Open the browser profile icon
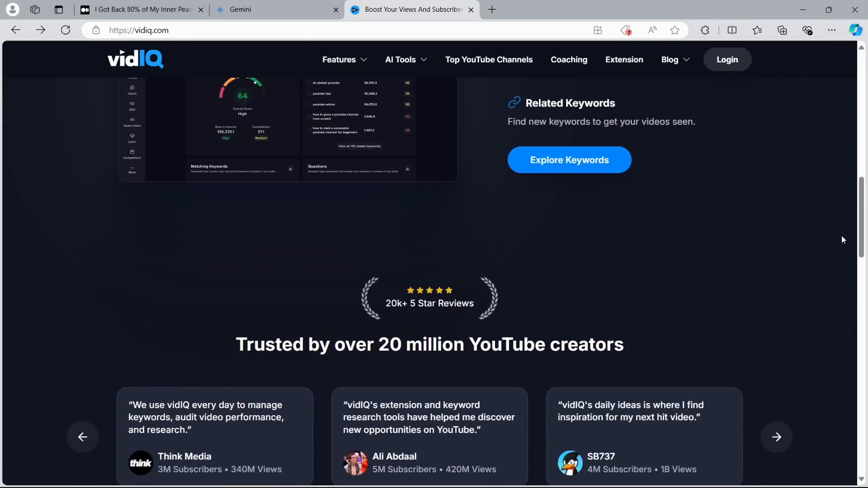The image size is (868, 488). pos(13,9)
